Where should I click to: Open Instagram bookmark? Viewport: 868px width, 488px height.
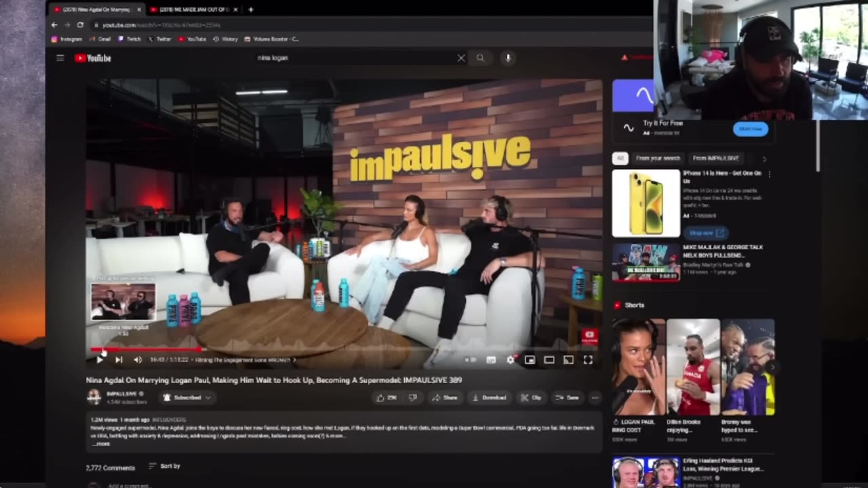(x=67, y=39)
